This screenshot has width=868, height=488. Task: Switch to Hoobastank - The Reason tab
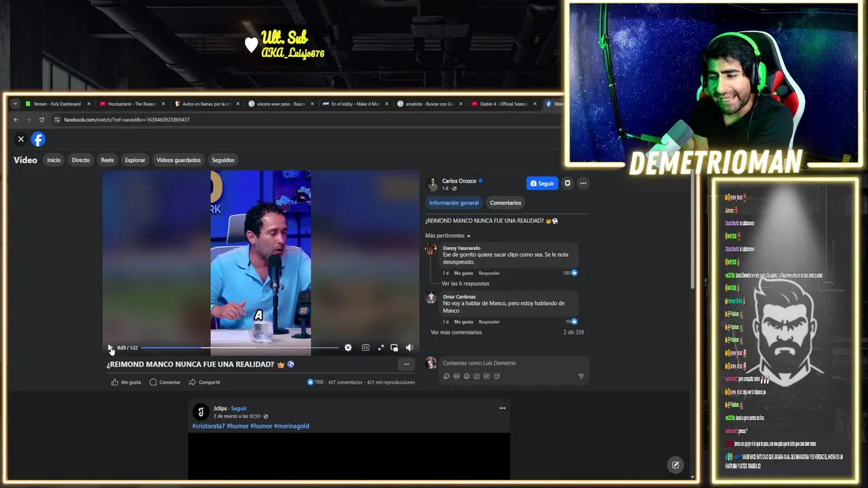coord(132,104)
